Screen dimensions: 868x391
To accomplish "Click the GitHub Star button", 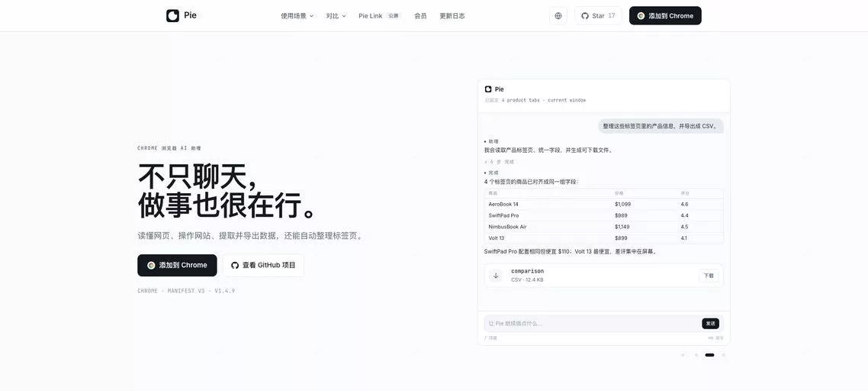I will coord(598,15).
